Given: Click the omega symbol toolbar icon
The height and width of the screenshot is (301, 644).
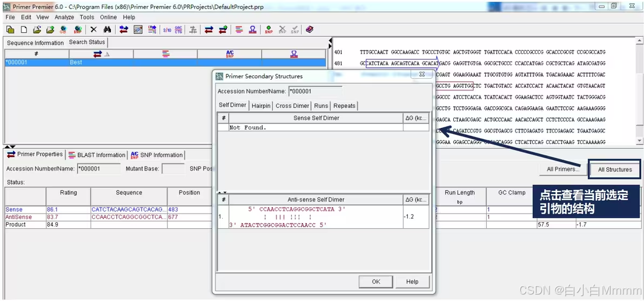Looking at the screenshot, I should 253,30.
